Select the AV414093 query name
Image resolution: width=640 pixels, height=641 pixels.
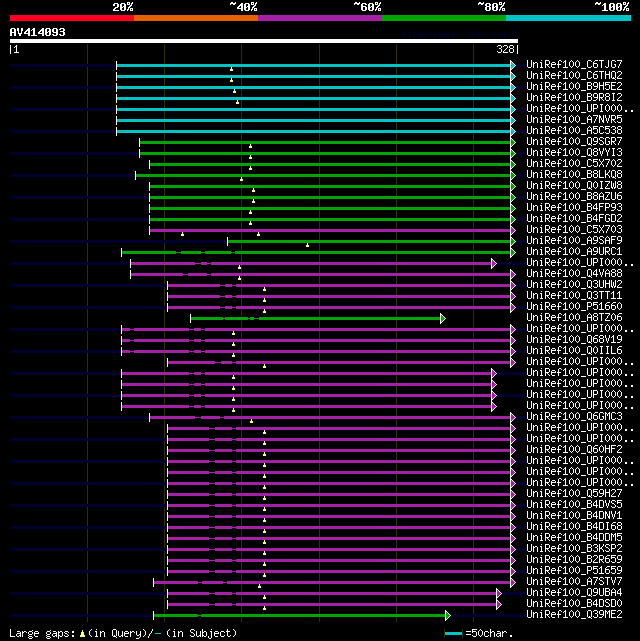38,32
